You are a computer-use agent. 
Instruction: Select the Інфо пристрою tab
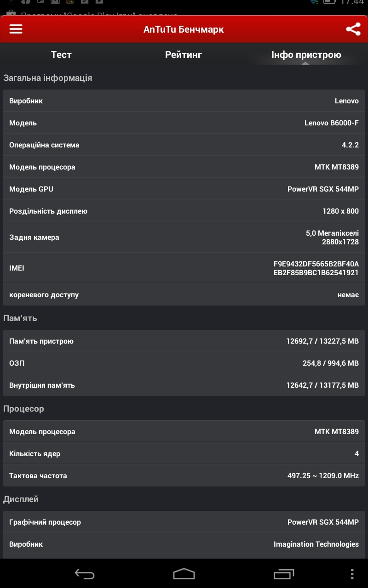coord(306,55)
